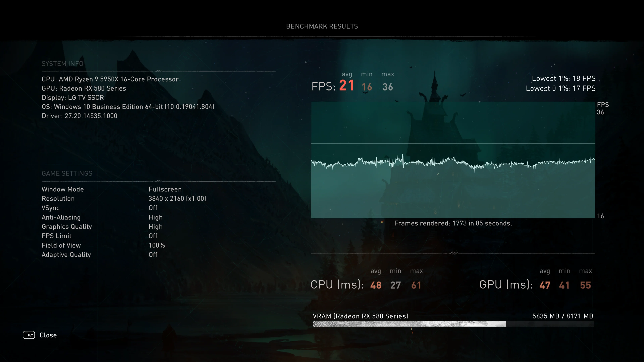The height and width of the screenshot is (362, 644).
Task: Click the graph's lower axis label 16
Action: [601, 216]
